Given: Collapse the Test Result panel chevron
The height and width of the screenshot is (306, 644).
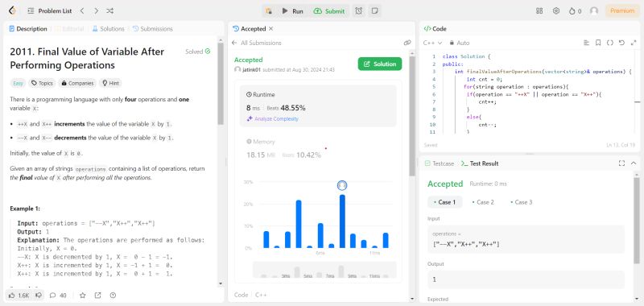Looking at the screenshot, I should point(634,163).
